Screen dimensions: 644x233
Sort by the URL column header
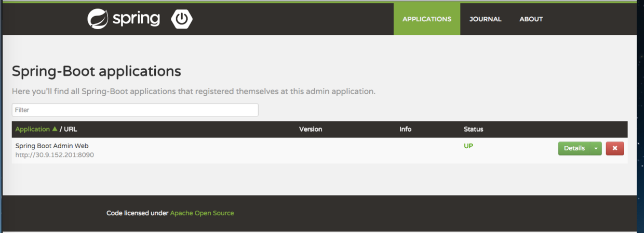(x=71, y=129)
